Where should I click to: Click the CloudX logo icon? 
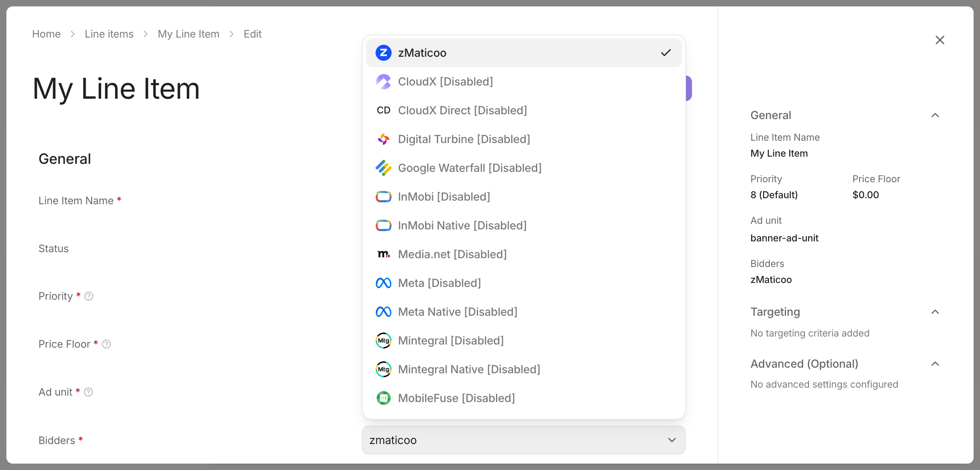[x=383, y=82]
